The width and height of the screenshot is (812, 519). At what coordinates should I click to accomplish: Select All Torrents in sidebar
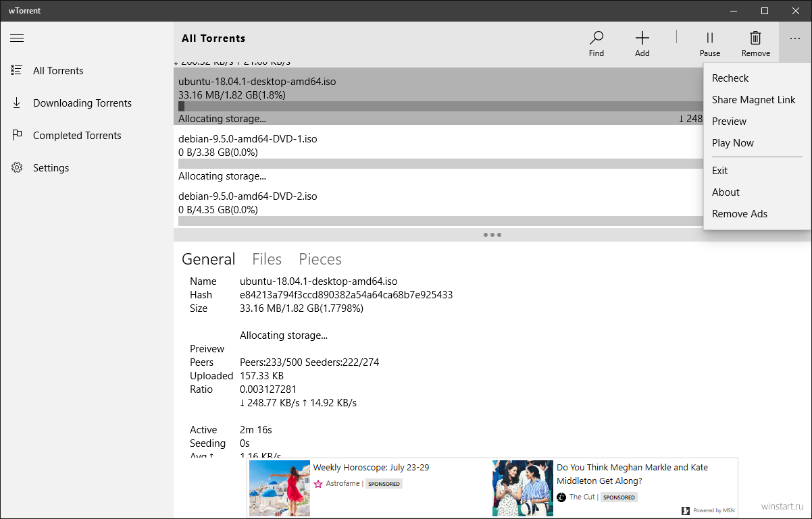[58, 70]
